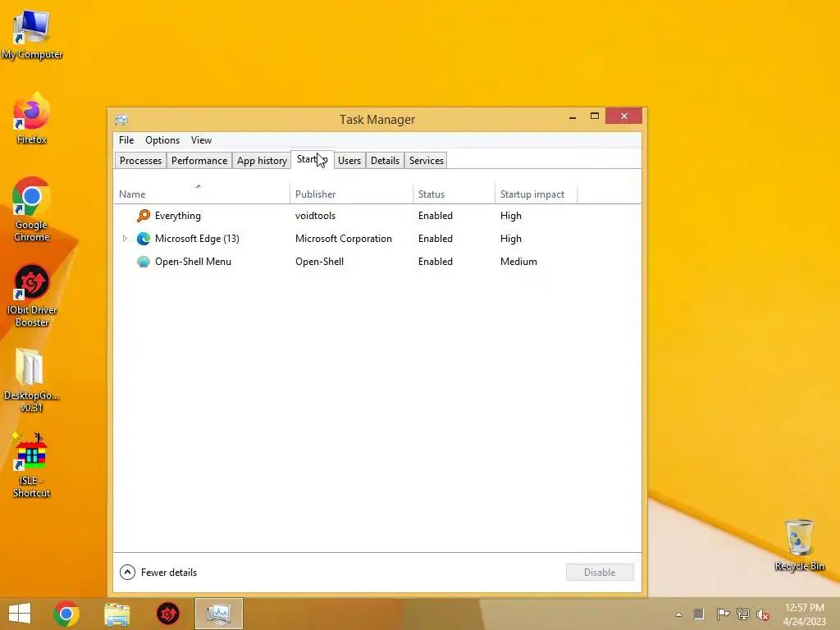Open the View menu
Image resolution: width=840 pixels, height=630 pixels.
coord(202,139)
